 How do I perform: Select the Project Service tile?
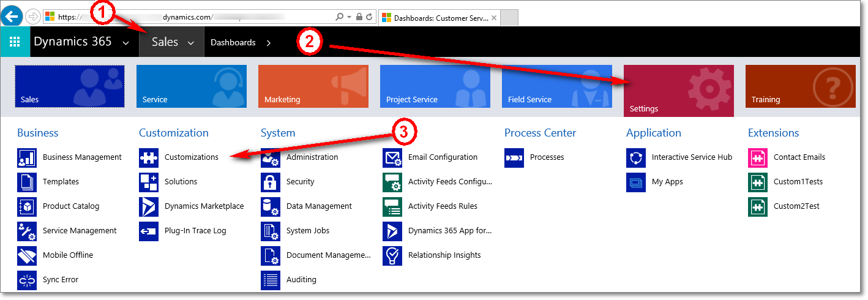click(x=435, y=86)
